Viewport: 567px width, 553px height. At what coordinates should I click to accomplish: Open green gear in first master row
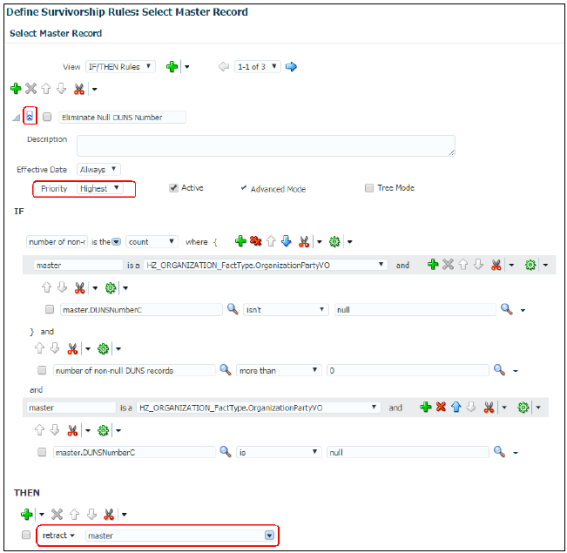(530, 265)
